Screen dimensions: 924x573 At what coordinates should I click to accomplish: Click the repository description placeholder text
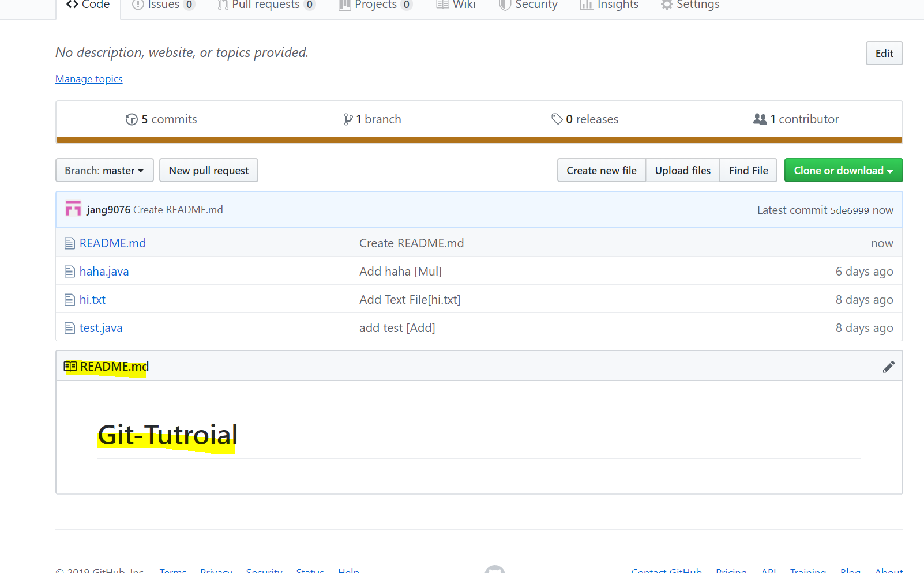pos(182,52)
